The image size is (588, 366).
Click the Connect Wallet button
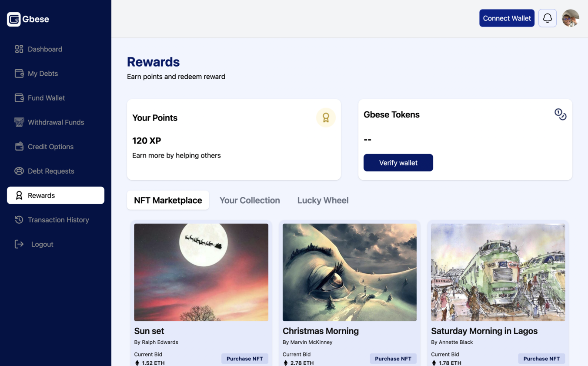[x=507, y=18]
